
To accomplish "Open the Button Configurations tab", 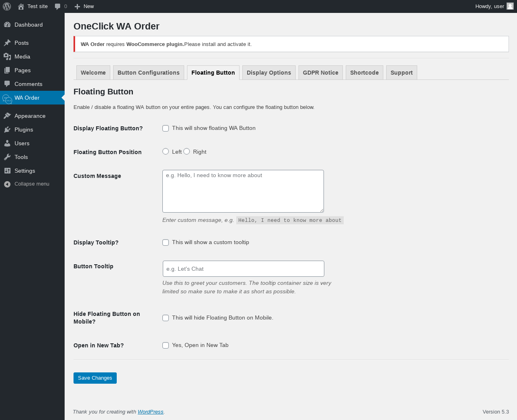I will (x=149, y=73).
